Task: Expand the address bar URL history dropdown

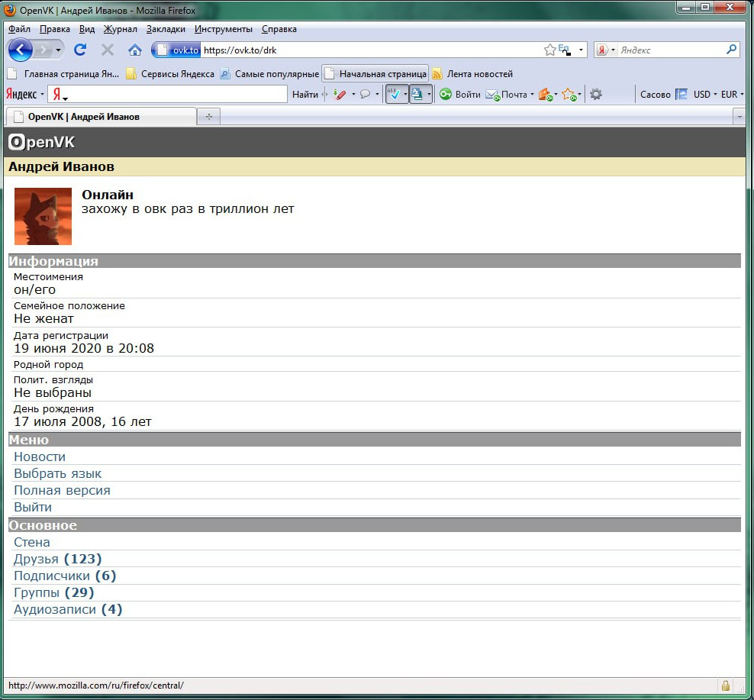Action: 581,50
